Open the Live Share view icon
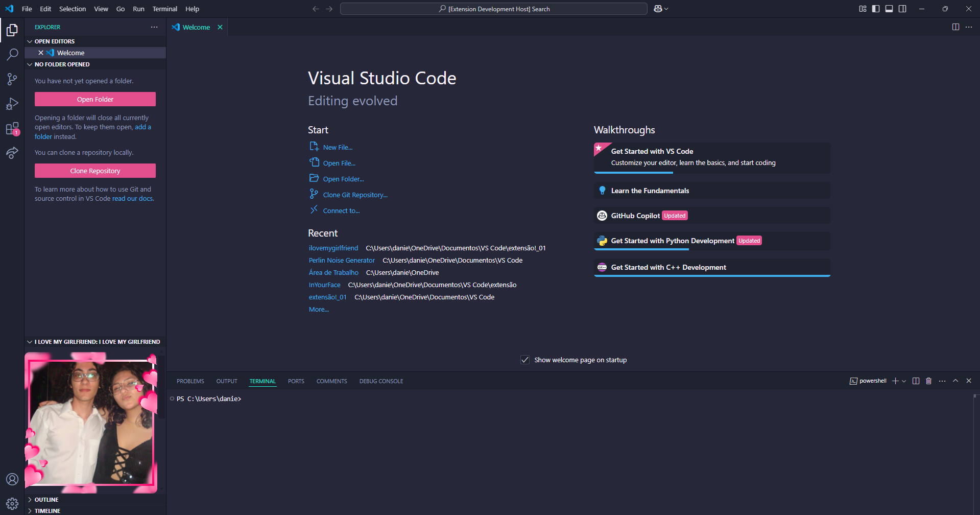980x515 pixels. (12, 153)
